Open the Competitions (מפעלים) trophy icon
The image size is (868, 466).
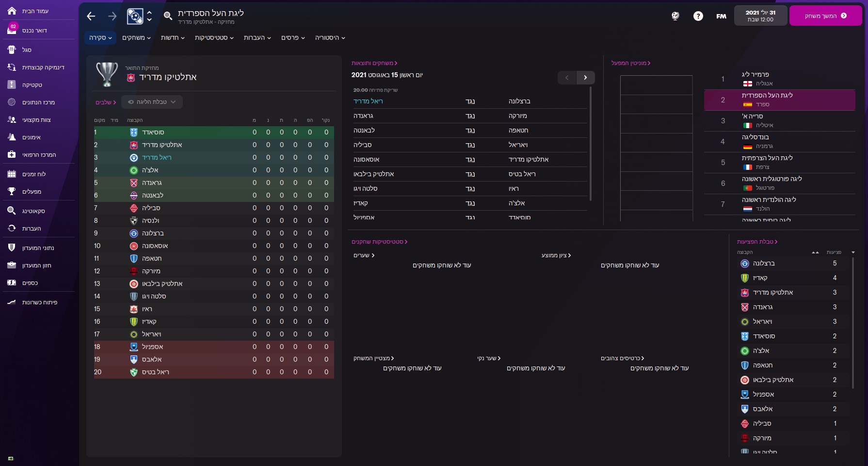pos(12,191)
